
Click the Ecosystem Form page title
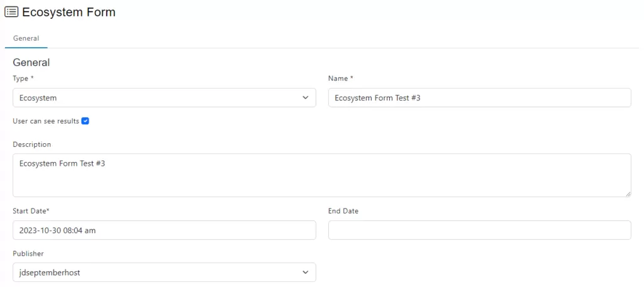click(x=69, y=13)
